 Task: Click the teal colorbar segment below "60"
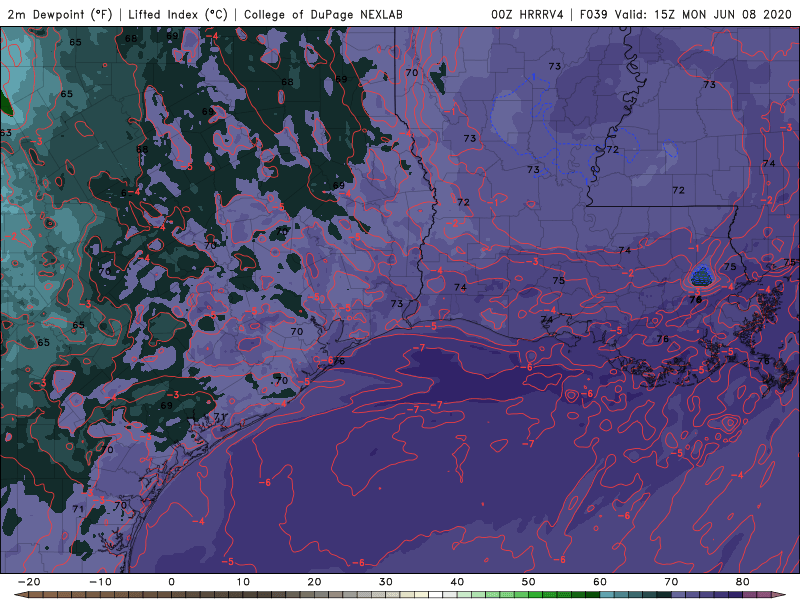(606, 595)
